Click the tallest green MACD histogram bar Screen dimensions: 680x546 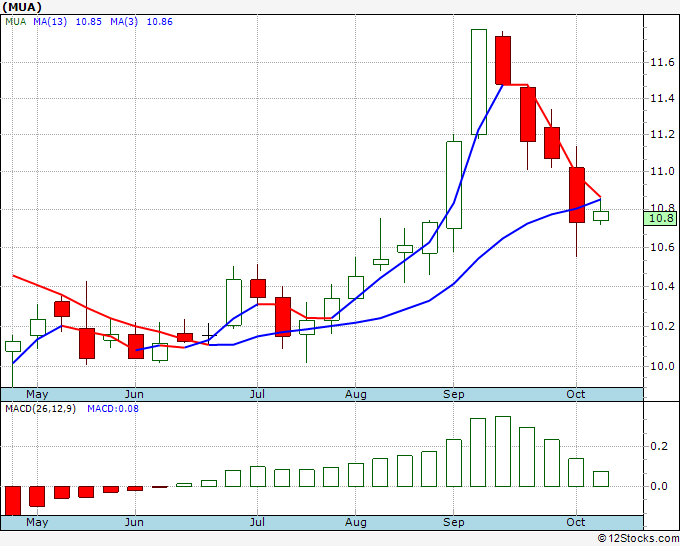click(503, 451)
